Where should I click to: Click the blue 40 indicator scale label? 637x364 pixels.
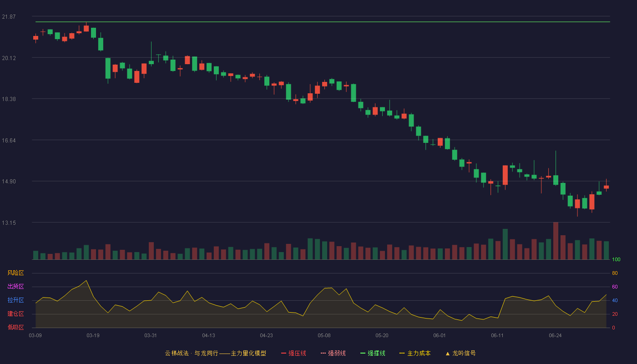pyautogui.click(x=615, y=300)
